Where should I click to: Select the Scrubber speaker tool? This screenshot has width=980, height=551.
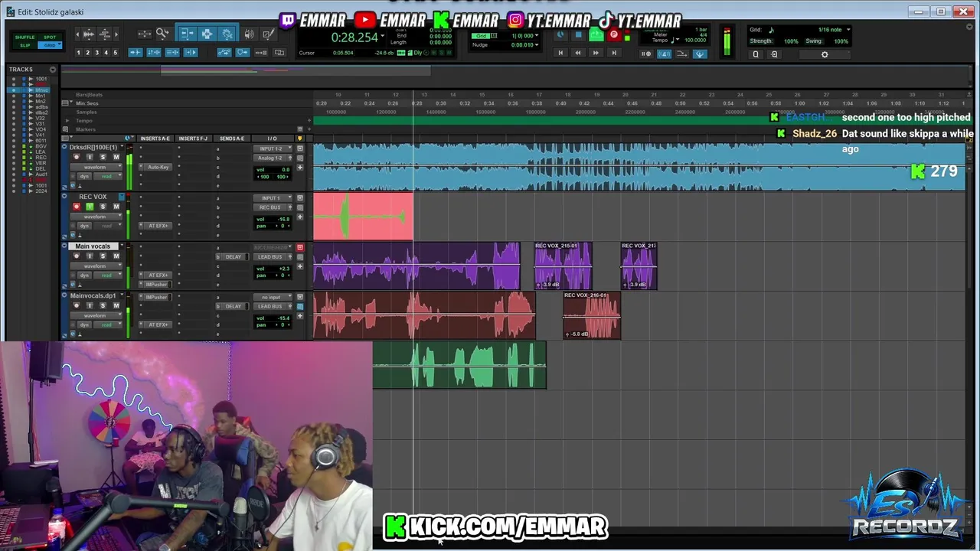(x=250, y=34)
